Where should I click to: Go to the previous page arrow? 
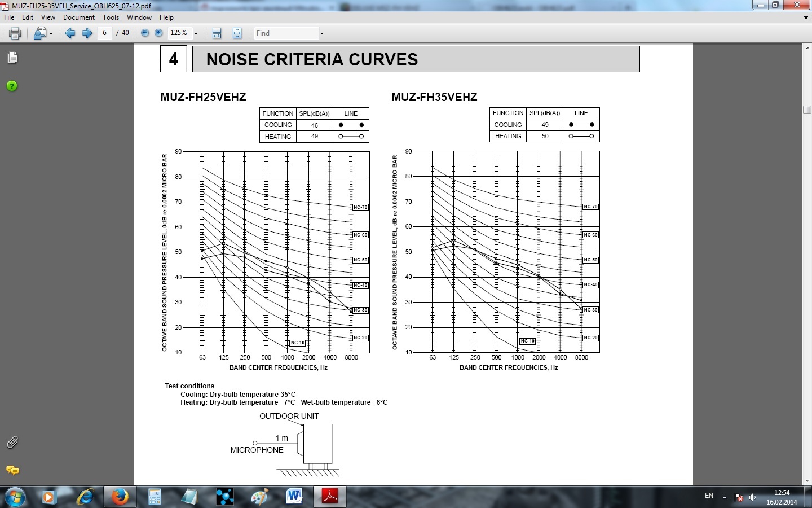point(70,33)
